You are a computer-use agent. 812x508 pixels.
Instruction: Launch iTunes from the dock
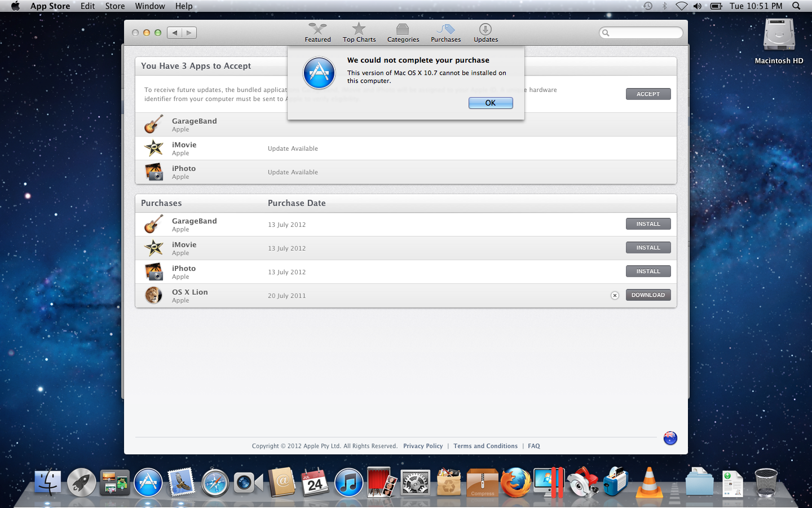tap(348, 483)
